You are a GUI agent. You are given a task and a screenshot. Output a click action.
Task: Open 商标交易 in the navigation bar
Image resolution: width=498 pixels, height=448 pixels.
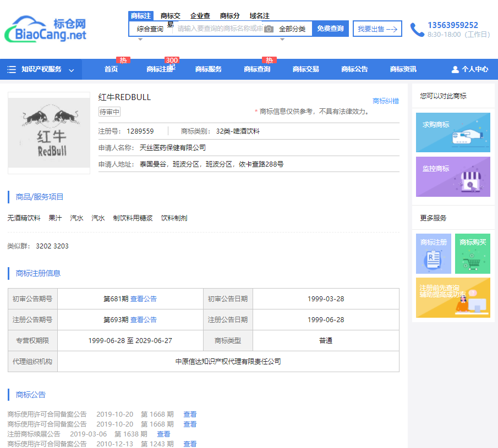pos(306,69)
